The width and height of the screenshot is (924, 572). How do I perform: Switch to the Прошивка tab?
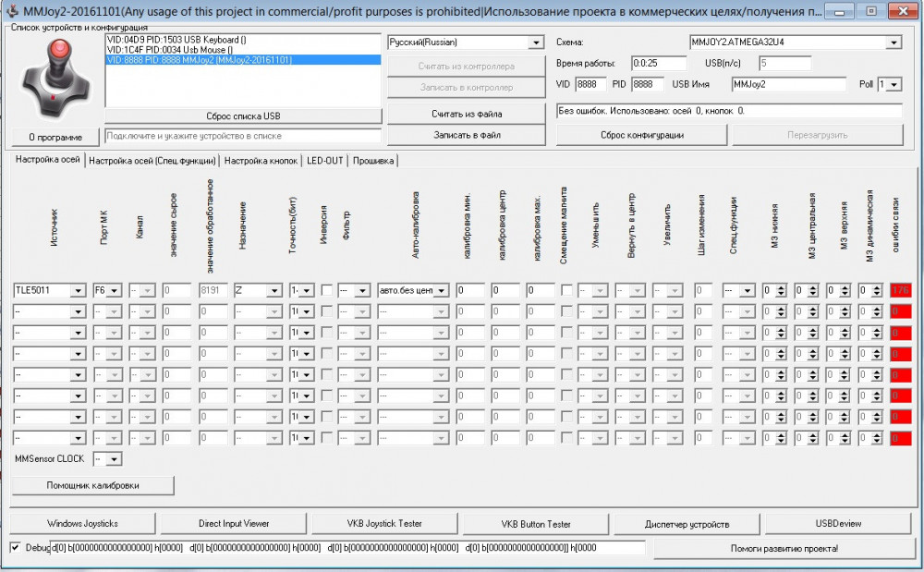(x=372, y=161)
